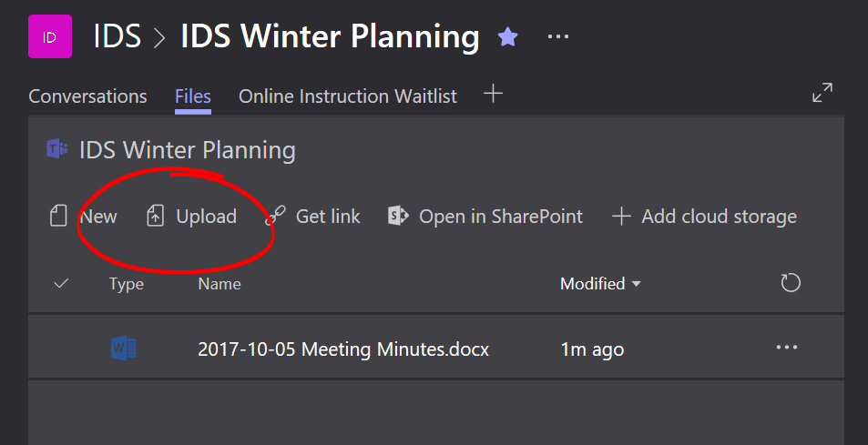Open the Modified sort dropdown arrow

coord(637,284)
